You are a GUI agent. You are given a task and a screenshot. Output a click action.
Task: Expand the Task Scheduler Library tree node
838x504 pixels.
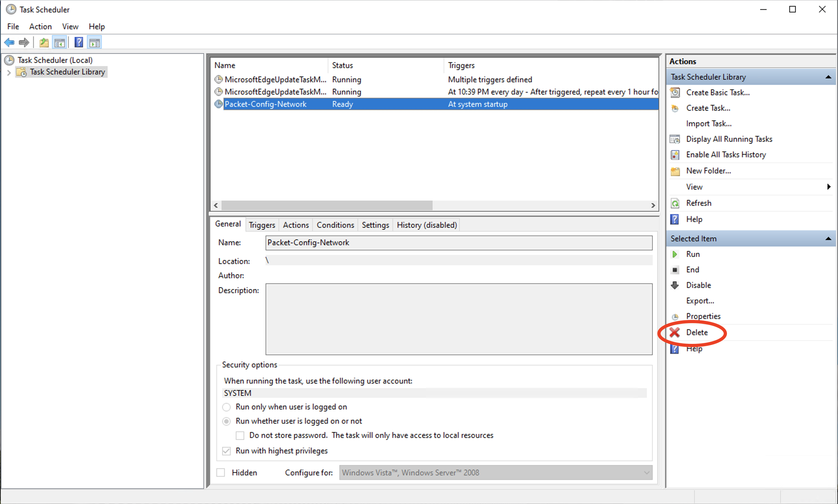pyautogui.click(x=9, y=72)
